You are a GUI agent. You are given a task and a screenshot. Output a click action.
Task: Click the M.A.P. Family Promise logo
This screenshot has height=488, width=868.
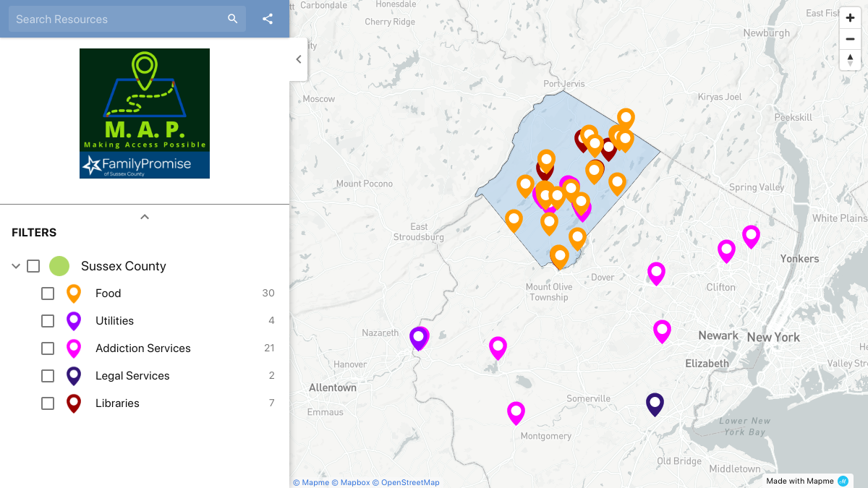click(145, 114)
